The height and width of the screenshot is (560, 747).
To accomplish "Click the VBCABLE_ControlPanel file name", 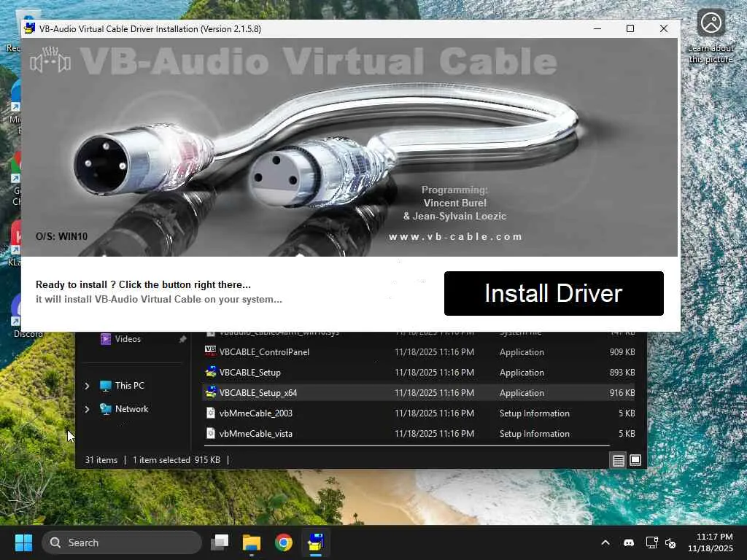I will [x=264, y=352].
